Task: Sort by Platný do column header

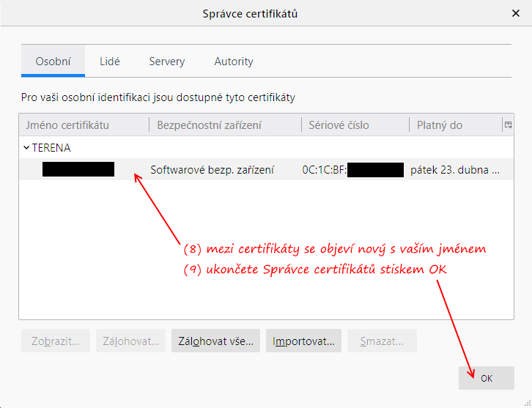Action: 455,125
